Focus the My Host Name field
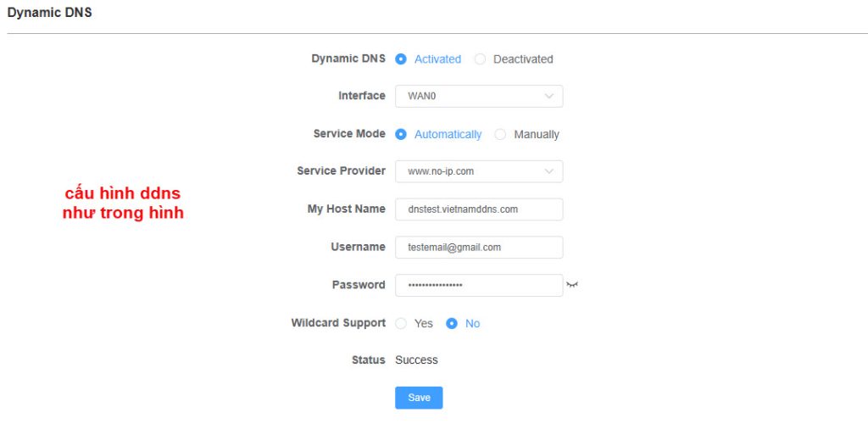The height and width of the screenshot is (435, 868). pos(479,209)
